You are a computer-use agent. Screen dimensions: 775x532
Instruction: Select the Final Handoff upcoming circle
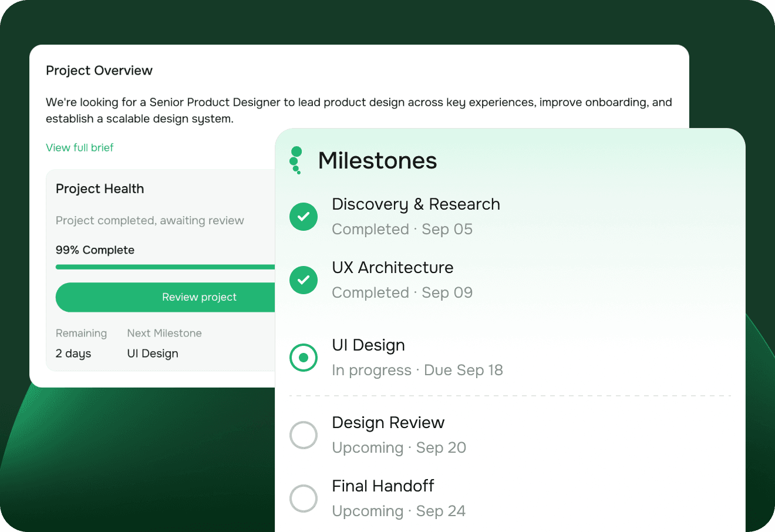point(304,499)
